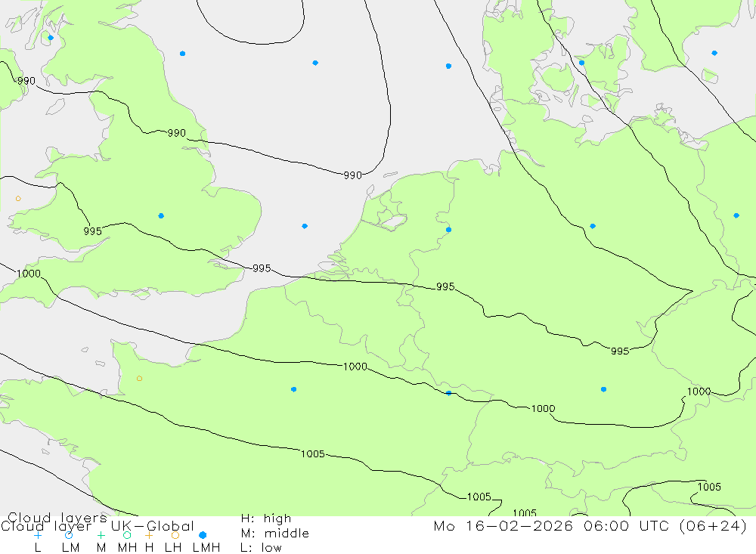
Task: Click the 'MH' legend label
Action: click(127, 548)
